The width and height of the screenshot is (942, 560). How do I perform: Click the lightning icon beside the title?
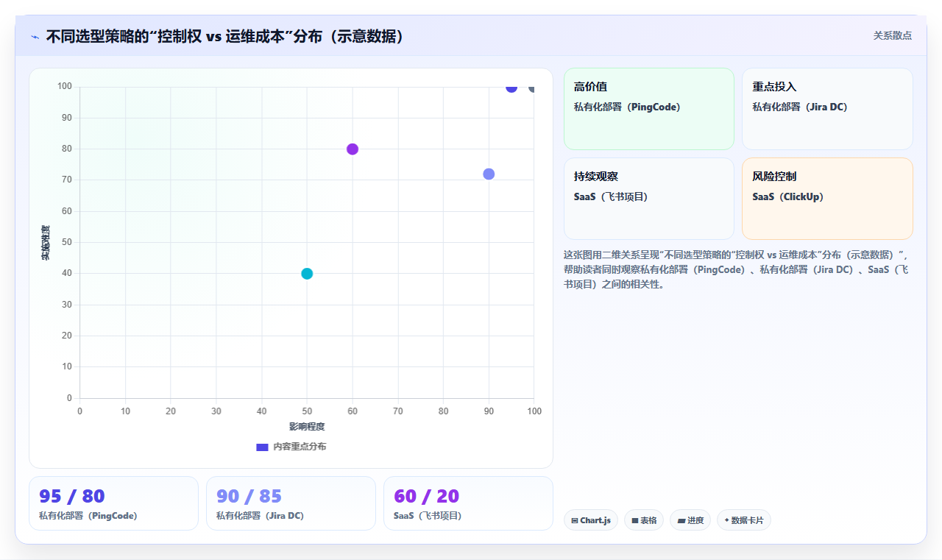pyautogui.click(x=35, y=37)
